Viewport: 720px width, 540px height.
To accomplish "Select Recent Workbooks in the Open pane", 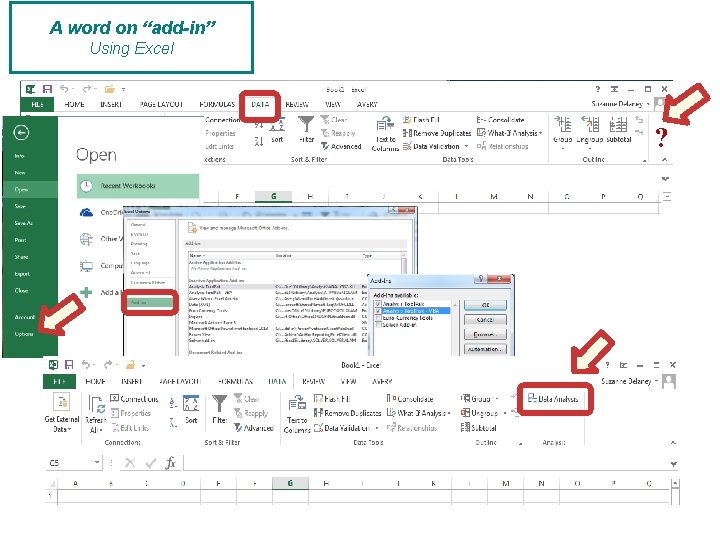I will point(138,186).
